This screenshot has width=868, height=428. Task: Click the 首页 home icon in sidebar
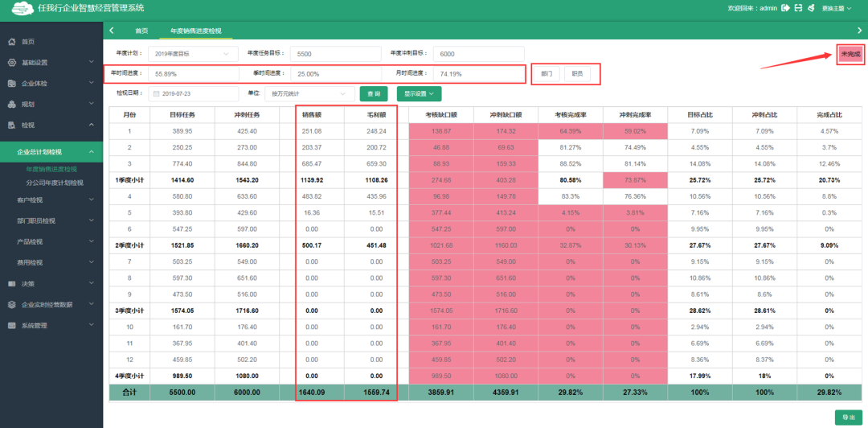(12, 42)
